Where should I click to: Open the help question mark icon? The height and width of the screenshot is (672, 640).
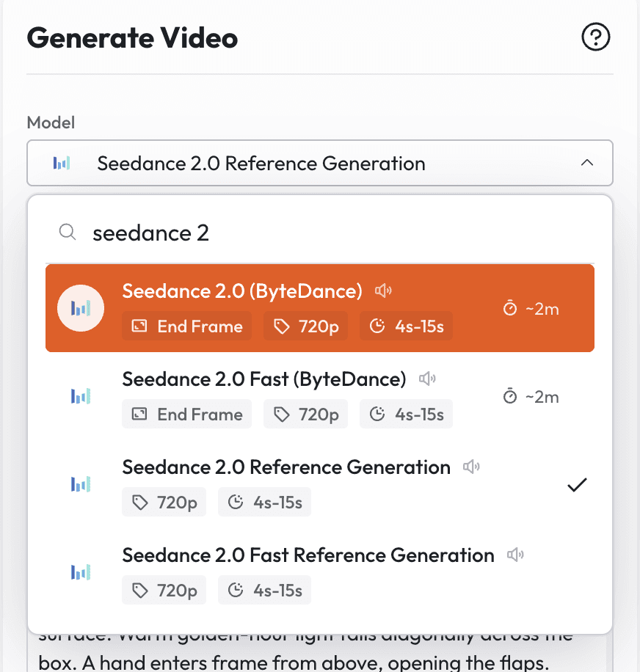coord(595,37)
